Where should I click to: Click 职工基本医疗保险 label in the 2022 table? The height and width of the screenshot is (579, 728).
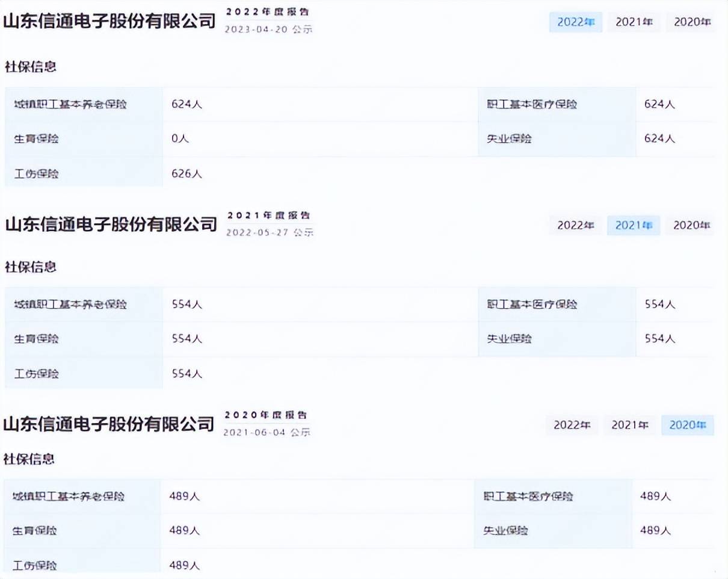532,104
